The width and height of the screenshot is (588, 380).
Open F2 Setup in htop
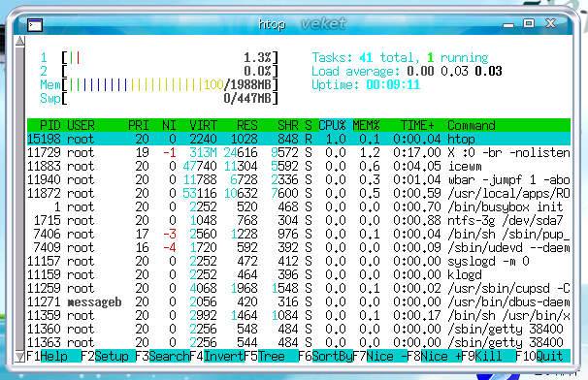coord(108,356)
